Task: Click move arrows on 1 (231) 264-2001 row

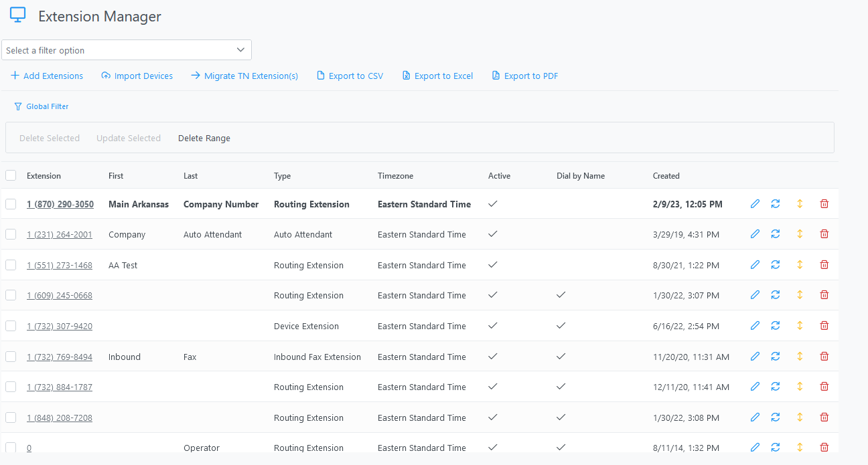Action: [800, 234]
